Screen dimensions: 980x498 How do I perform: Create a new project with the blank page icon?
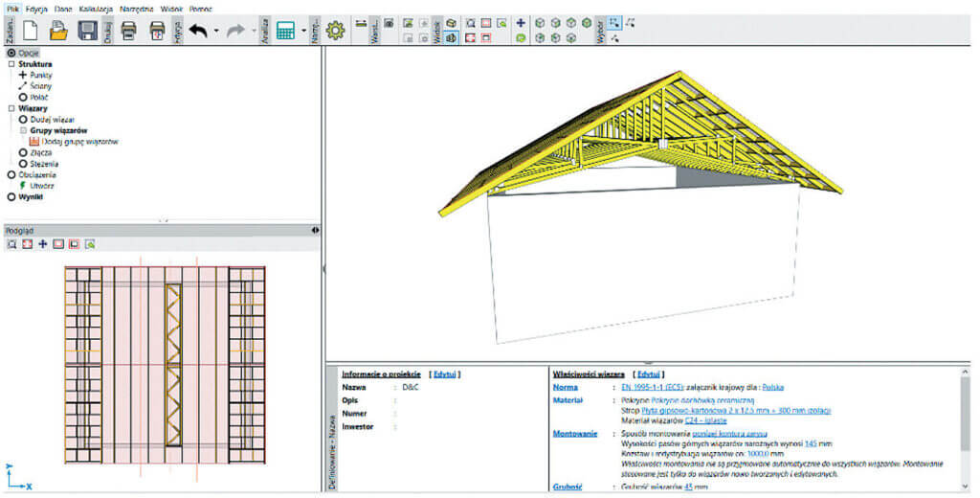(30, 30)
